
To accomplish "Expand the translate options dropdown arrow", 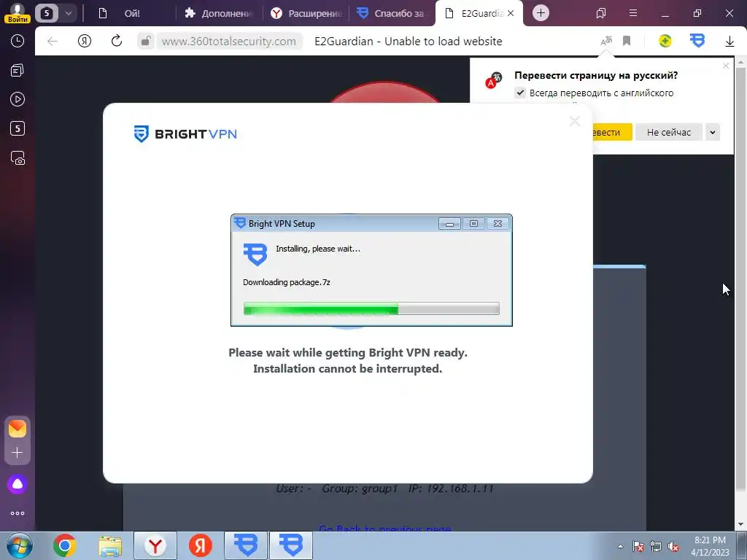I will pyautogui.click(x=712, y=133).
